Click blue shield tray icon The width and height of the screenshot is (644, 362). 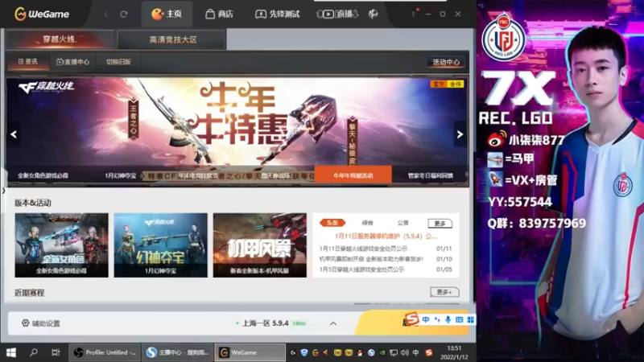coord(304,352)
